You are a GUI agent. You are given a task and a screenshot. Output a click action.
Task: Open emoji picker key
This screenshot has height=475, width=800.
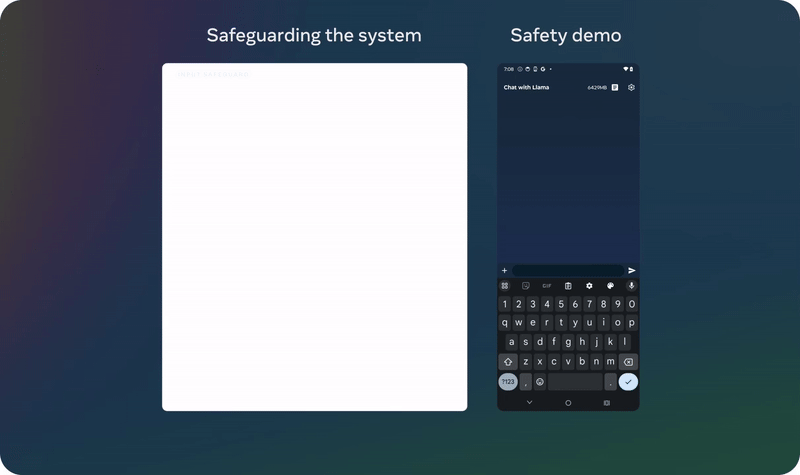(x=540, y=382)
